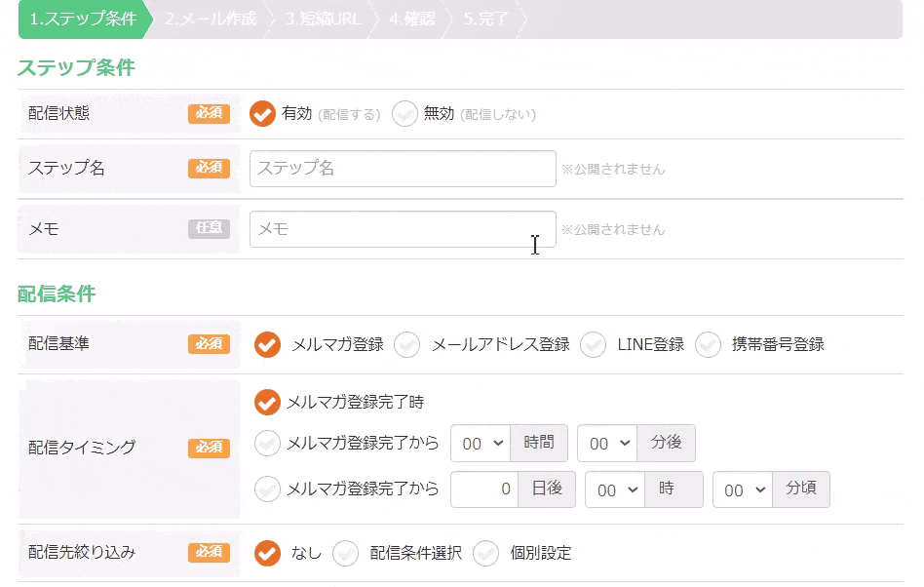924x587 pixels.
Task: Select なし for 配信先絞り込み
Action: click(267, 553)
